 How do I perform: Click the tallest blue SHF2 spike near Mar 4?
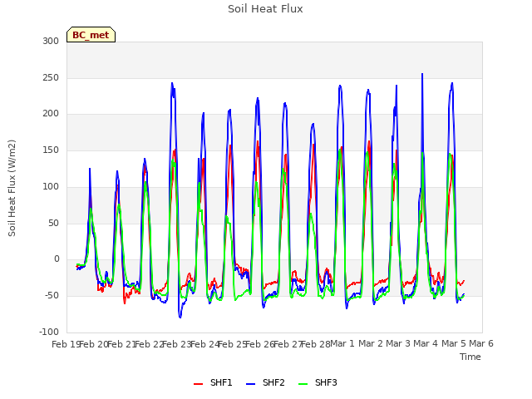click(422, 74)
